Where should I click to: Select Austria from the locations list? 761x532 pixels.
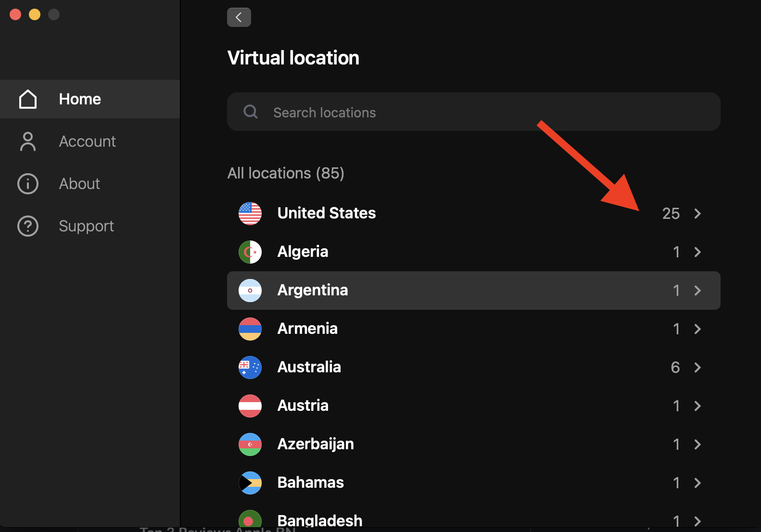[x=303, y=405]
